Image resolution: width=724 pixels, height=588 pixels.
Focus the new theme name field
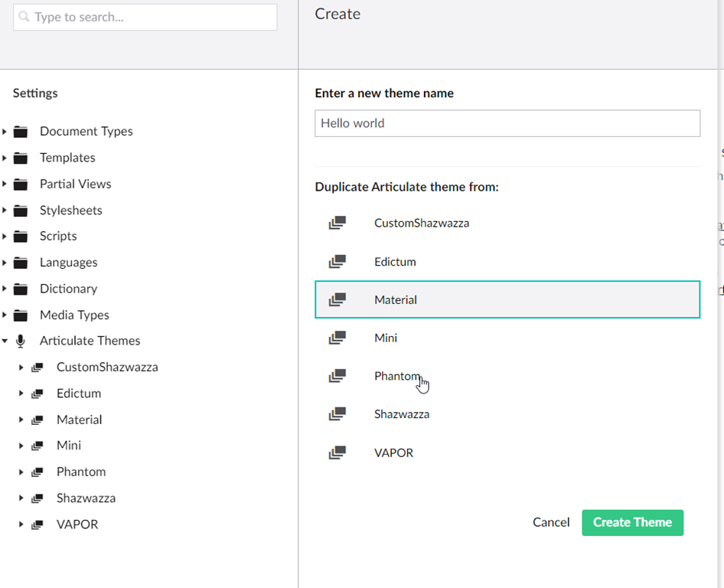[x=507, y=123]
